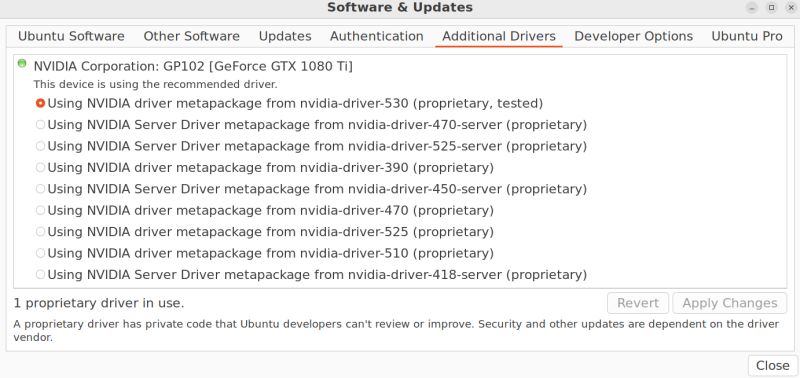This screenshot has width=800, height=378.
Task: Select the Authentication tab
Action: pos(377,37)
